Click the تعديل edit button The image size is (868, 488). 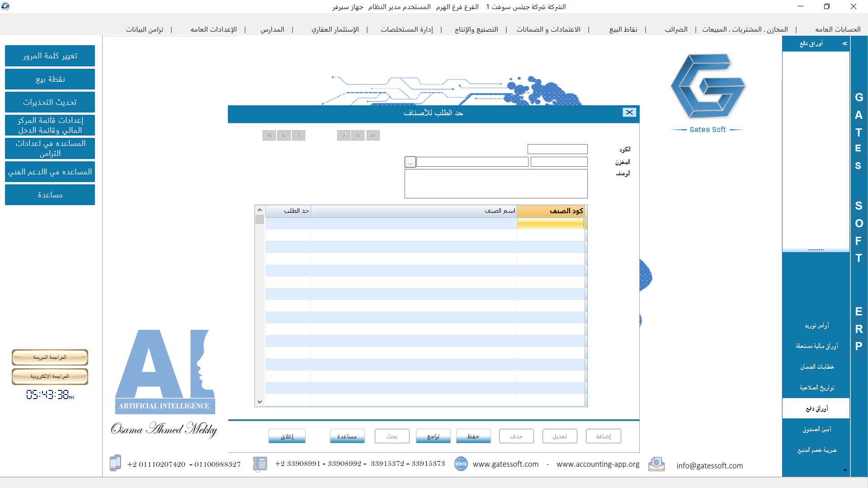click(x=560, y=436)
